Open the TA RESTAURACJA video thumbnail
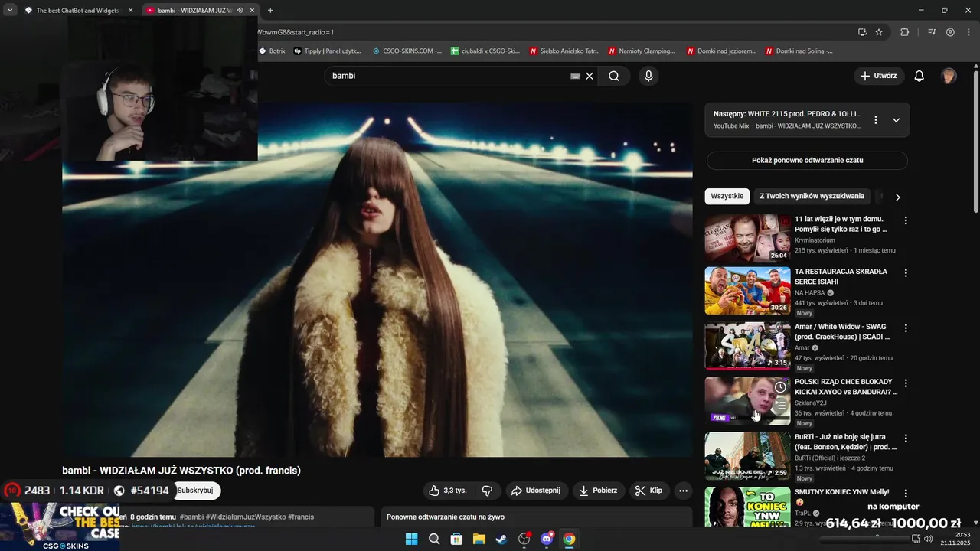980x551 pixels. tap(747, 291)
